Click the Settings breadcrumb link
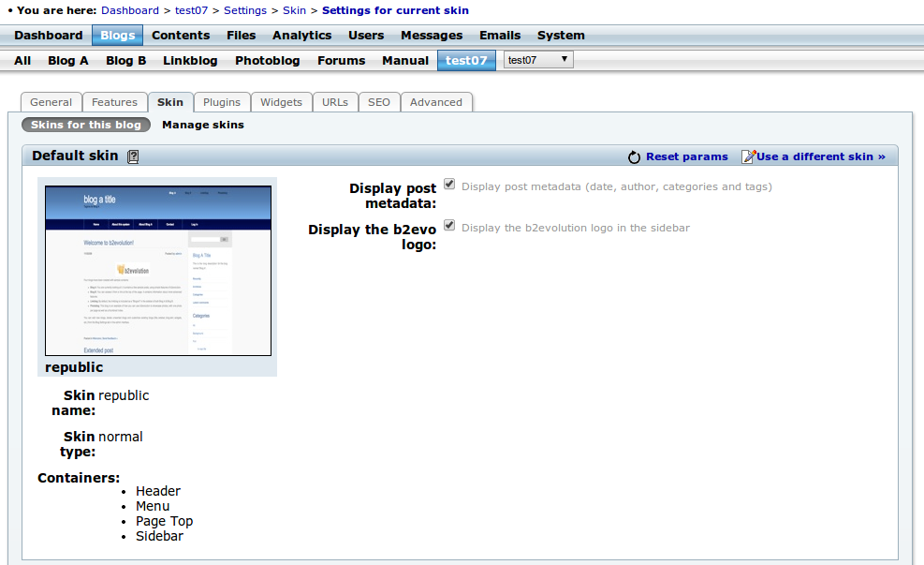The width and height of the screenshot is (924, 565). coord(245,10)
